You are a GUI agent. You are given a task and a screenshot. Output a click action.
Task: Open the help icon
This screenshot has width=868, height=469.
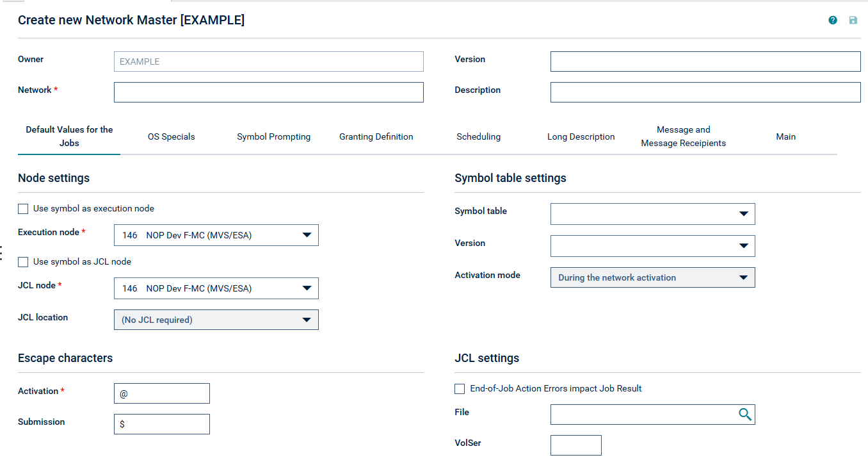[833, 20]
